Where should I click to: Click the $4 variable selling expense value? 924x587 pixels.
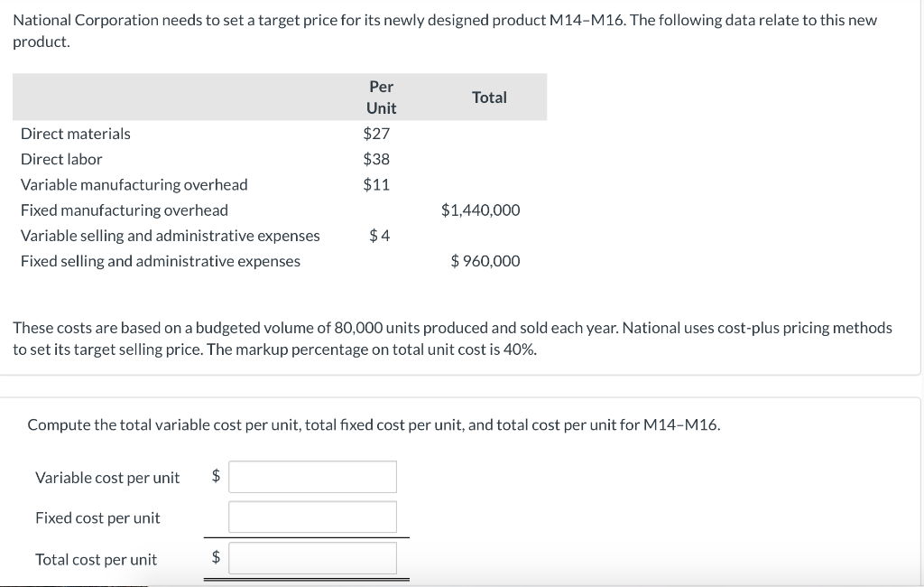(381, 235)
